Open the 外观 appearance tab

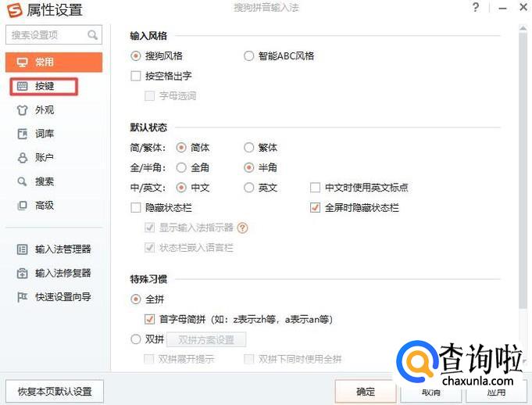[44, 110]
